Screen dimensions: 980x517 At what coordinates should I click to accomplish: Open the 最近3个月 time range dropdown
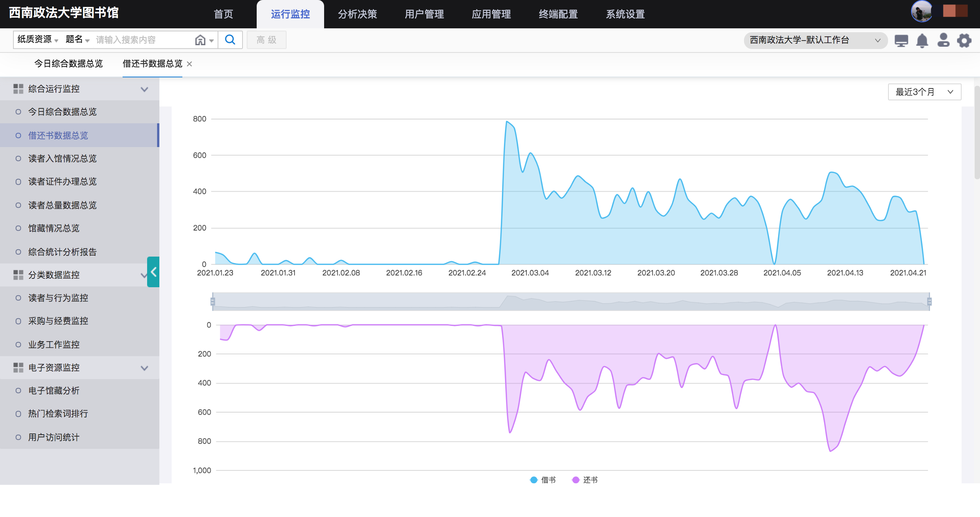coord(924,92)
